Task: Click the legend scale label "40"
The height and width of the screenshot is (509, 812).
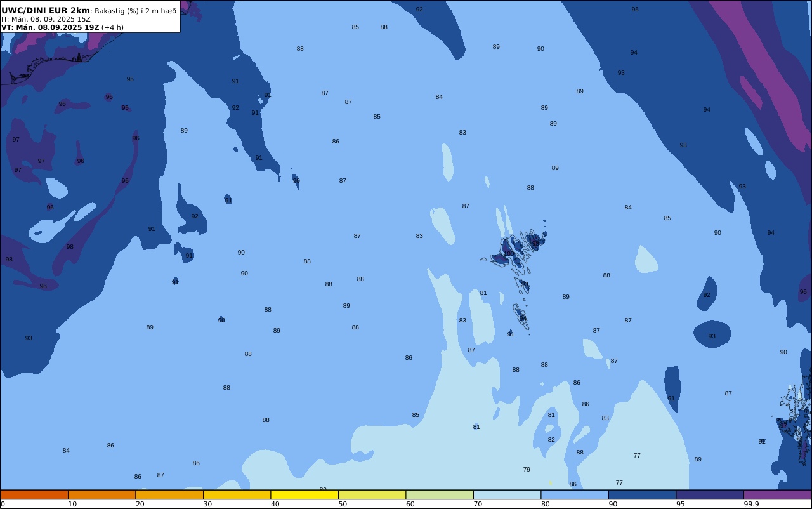Action: point(275,504)
